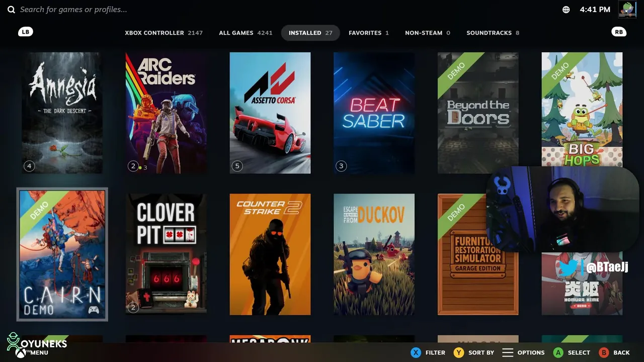Select the Installed tab
Screen dimensions: 644x362
(x=310, y=33)
